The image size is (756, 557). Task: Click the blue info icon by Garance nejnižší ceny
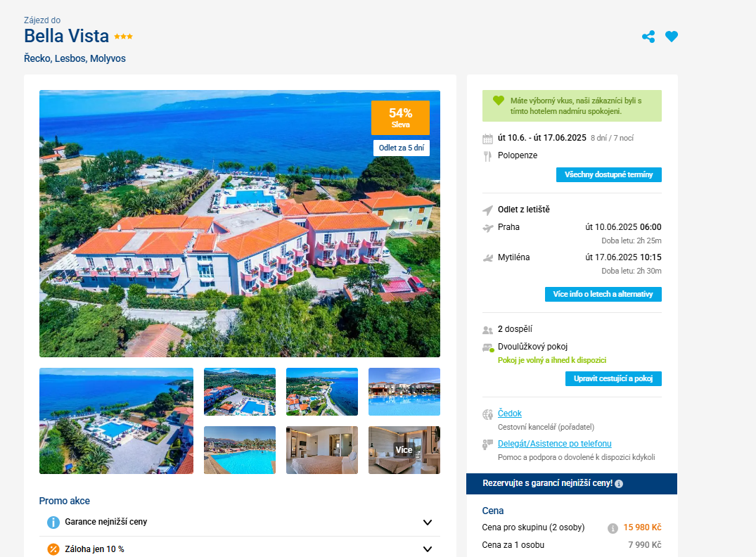(53, 523)
